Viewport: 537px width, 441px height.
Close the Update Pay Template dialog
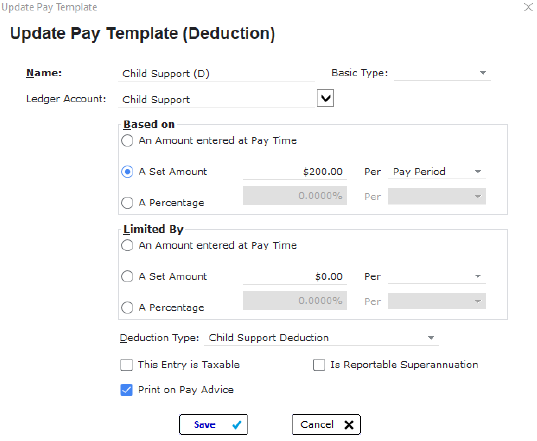(528, 7)
